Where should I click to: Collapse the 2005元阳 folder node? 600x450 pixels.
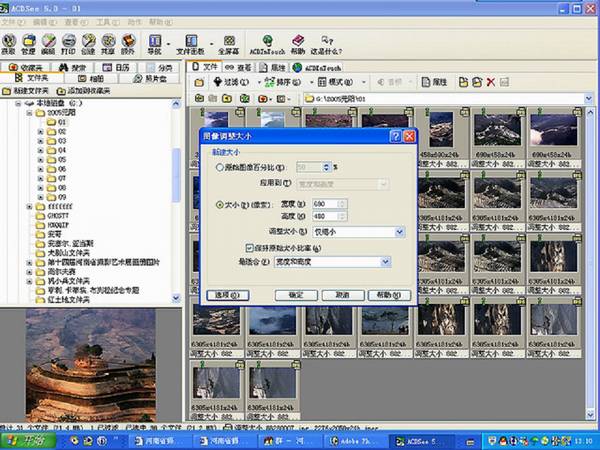(x=29, y=113)
